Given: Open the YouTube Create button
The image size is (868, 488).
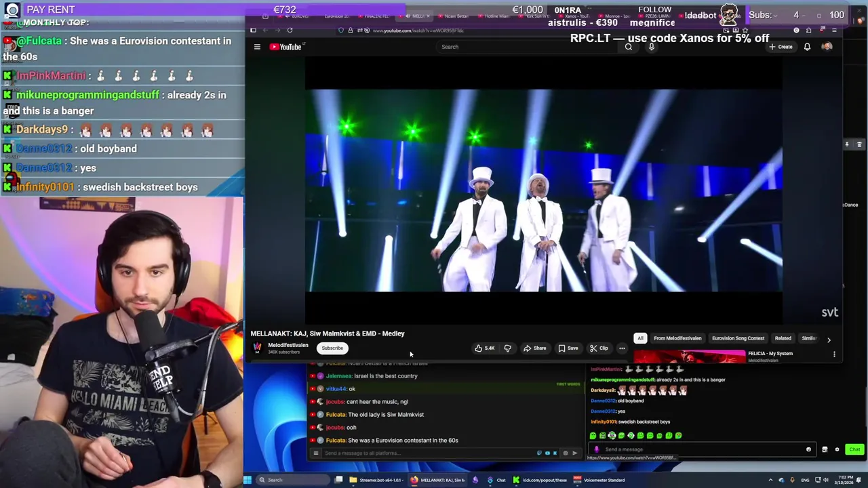Looking at the screenshot, I should [781, 47].
